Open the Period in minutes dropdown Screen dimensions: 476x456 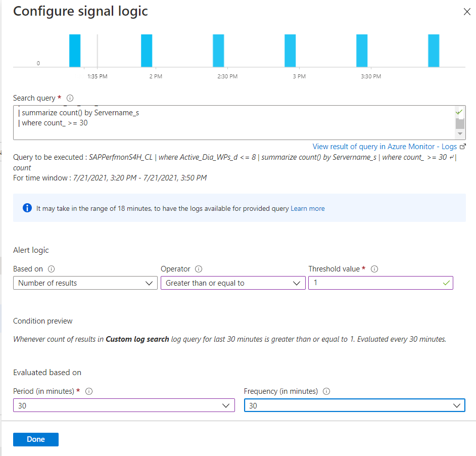coord(124,405)
